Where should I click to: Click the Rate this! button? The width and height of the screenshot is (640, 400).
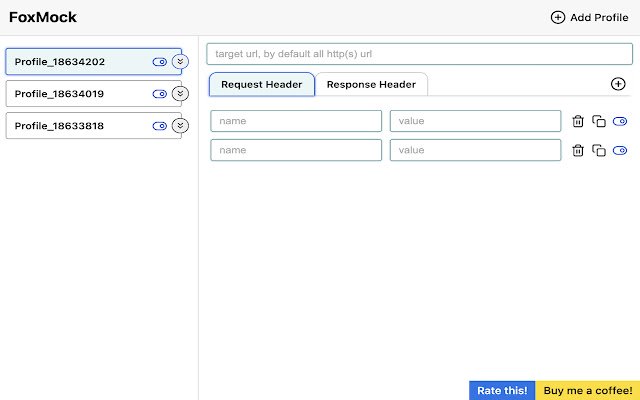click(502, 391)
